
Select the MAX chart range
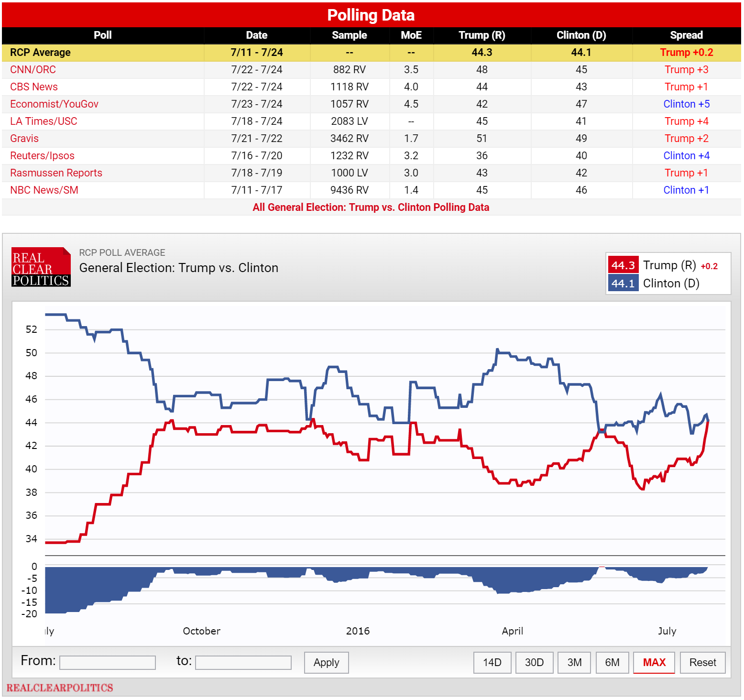[654, 663]
